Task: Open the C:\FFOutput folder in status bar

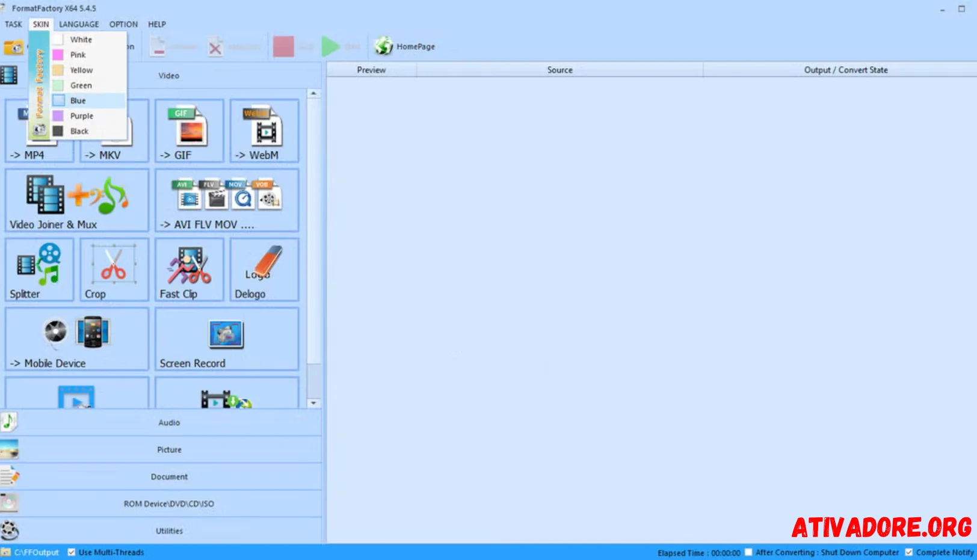Action: coord(31,552)
